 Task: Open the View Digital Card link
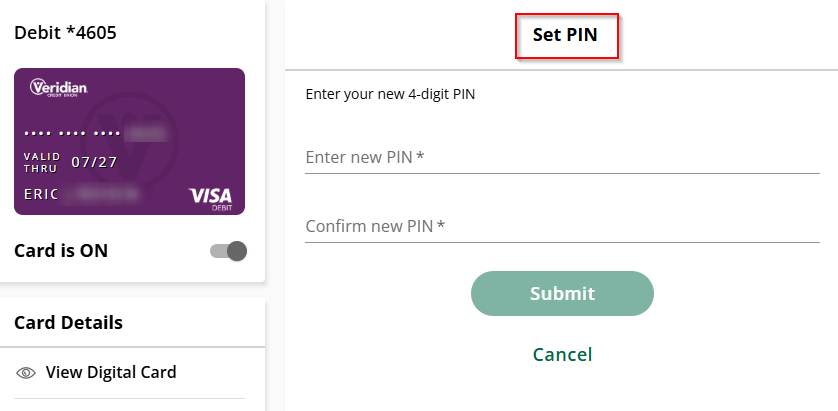111,373
